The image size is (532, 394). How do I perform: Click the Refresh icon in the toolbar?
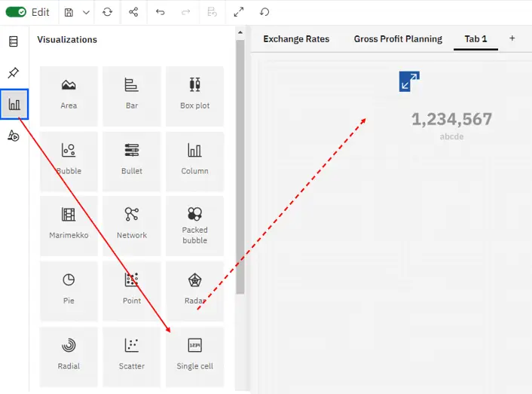(107, 12)
